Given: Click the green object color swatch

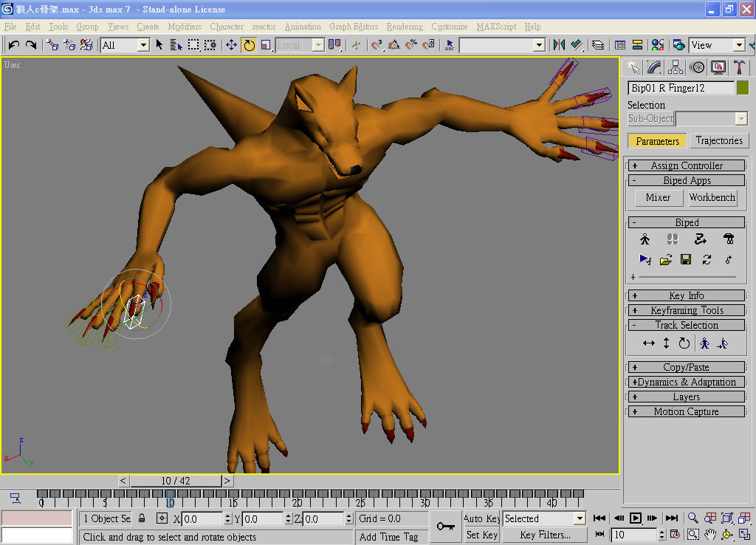Looking at the screenshot, I should pyautogui.click(x=743, y=88).
